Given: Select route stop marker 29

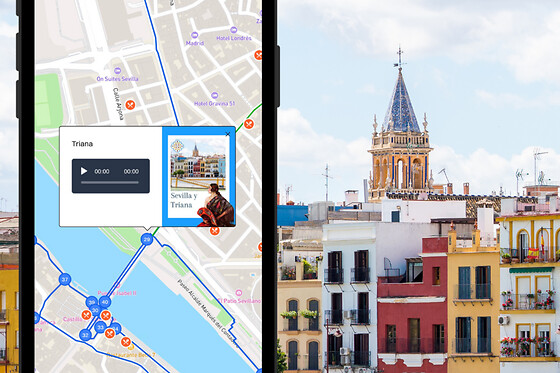Looking at the screenshot, I should [x=147, y=239].
